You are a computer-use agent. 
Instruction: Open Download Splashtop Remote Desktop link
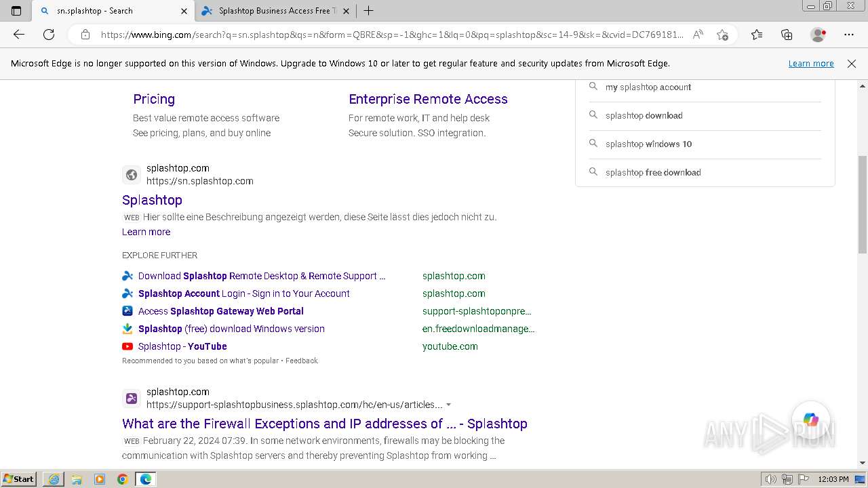pos(262,276)
